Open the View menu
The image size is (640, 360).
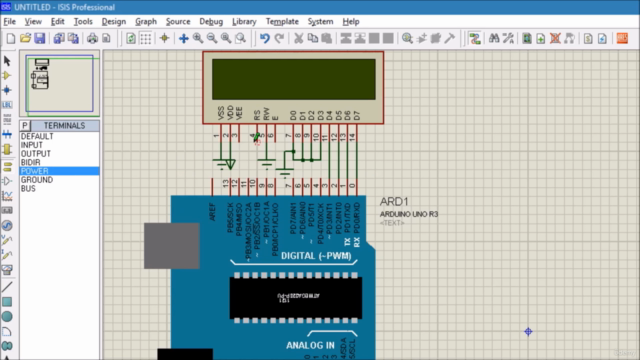tap(33, 22)
